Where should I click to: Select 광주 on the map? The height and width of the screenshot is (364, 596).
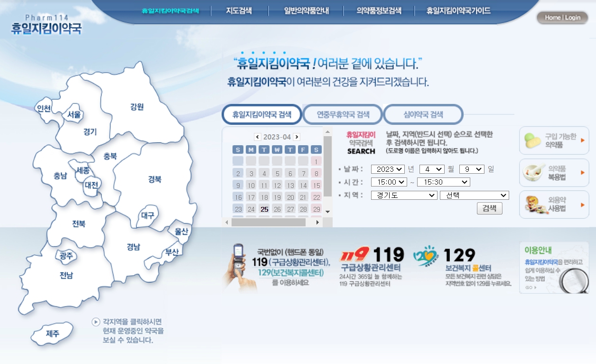pyautogui.click(x=66, y=256)
